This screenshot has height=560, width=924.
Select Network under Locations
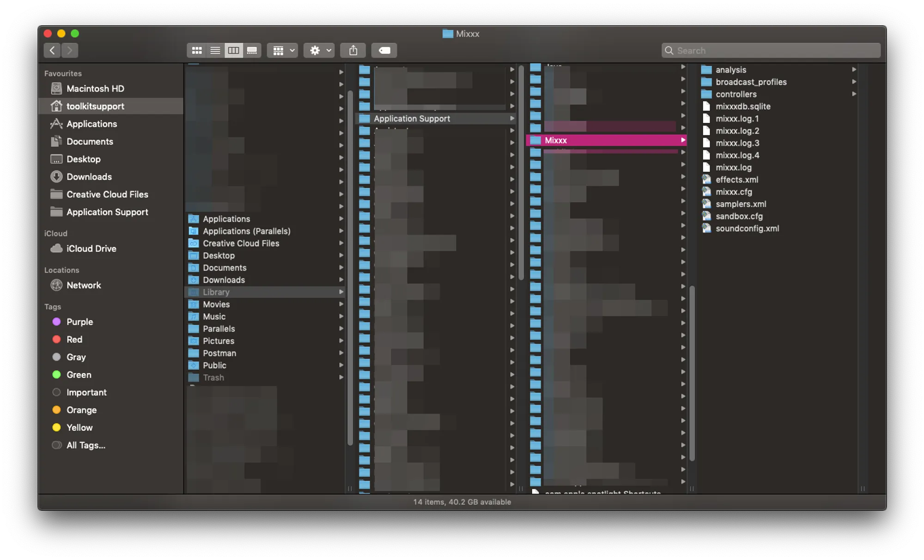pos(84,285)
